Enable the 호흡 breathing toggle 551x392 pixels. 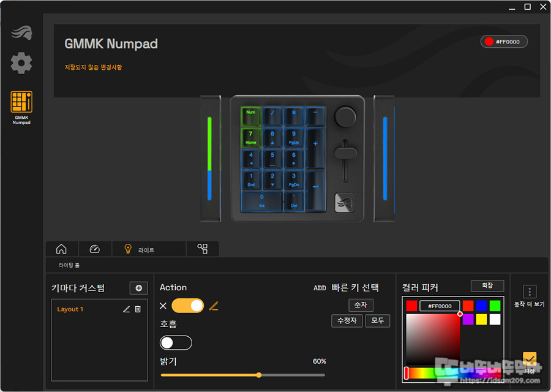tap(176, 343)
